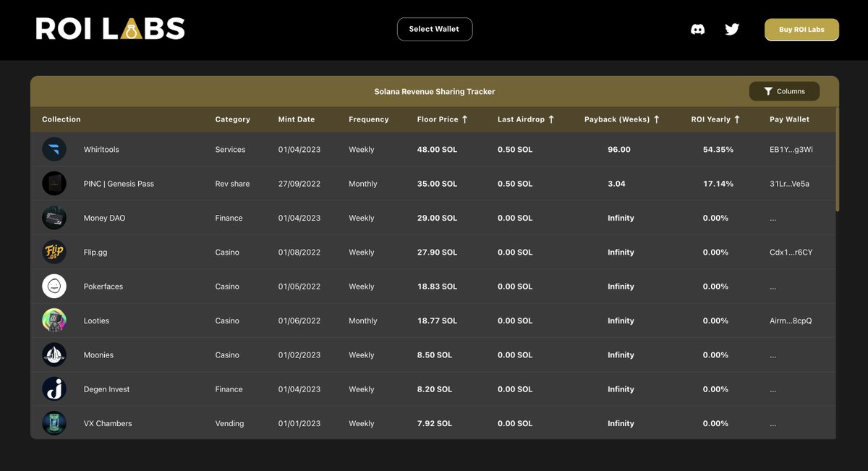The width and height of the screenshot is (868, 471).
Task: Click the Money DAO collection avatar
Action: click(54, 218)
